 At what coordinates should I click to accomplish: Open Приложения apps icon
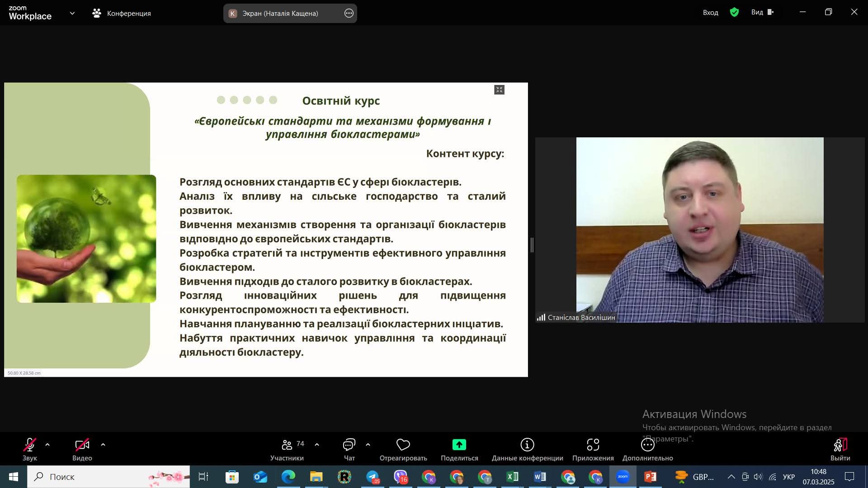pyautogui.click(x=593, y=446)
